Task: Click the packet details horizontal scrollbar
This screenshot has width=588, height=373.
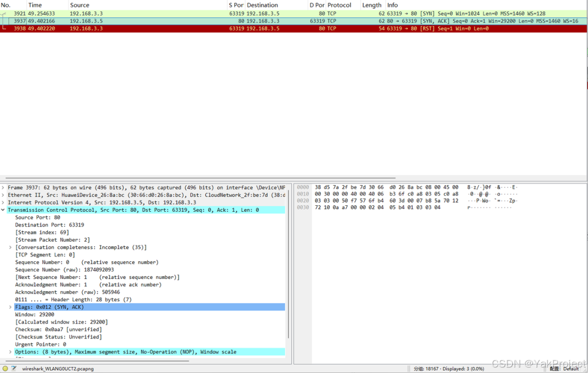Action: tap(97, 361)
